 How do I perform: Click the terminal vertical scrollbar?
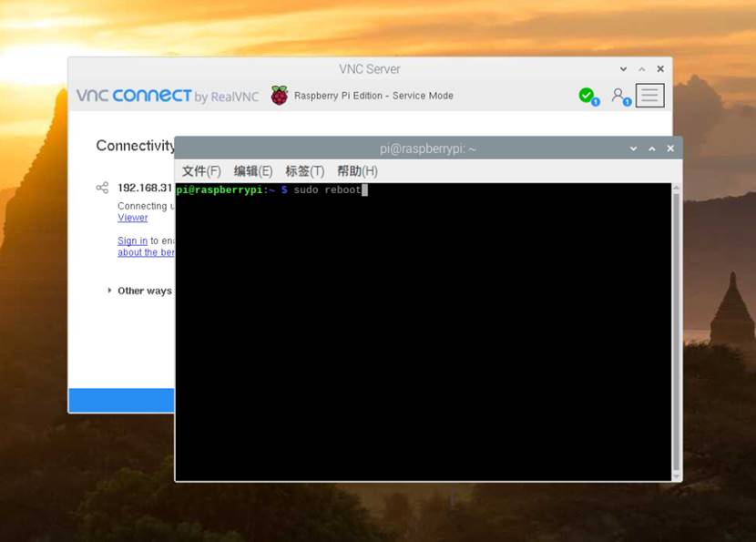676,332
